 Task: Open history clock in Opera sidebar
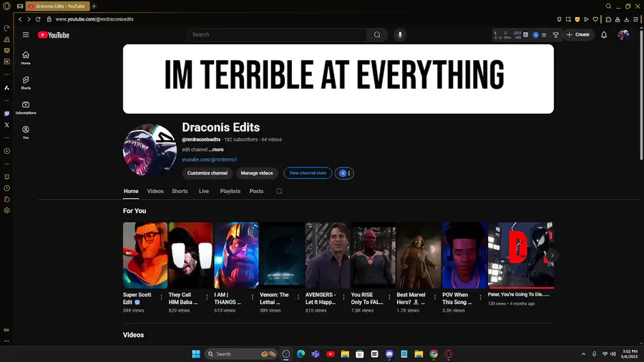(6, 188)
